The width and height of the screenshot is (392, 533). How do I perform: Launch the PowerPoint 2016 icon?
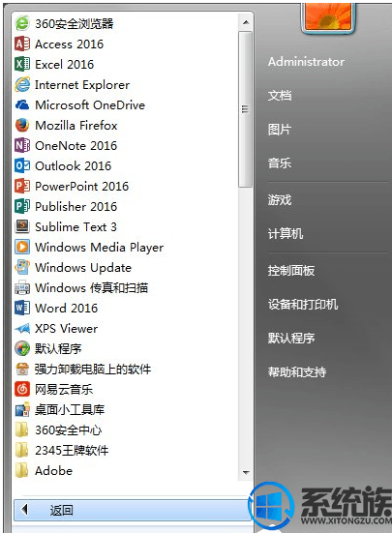22,187
